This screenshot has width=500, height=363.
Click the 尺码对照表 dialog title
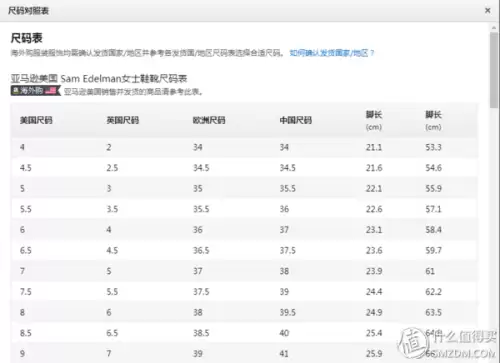tap(28, 11)
